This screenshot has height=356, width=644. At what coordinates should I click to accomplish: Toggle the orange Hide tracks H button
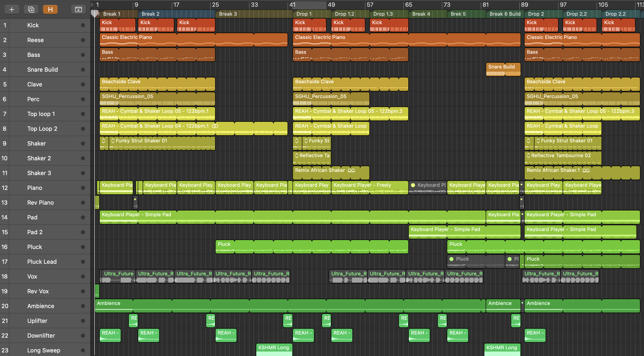coord(50,9)
